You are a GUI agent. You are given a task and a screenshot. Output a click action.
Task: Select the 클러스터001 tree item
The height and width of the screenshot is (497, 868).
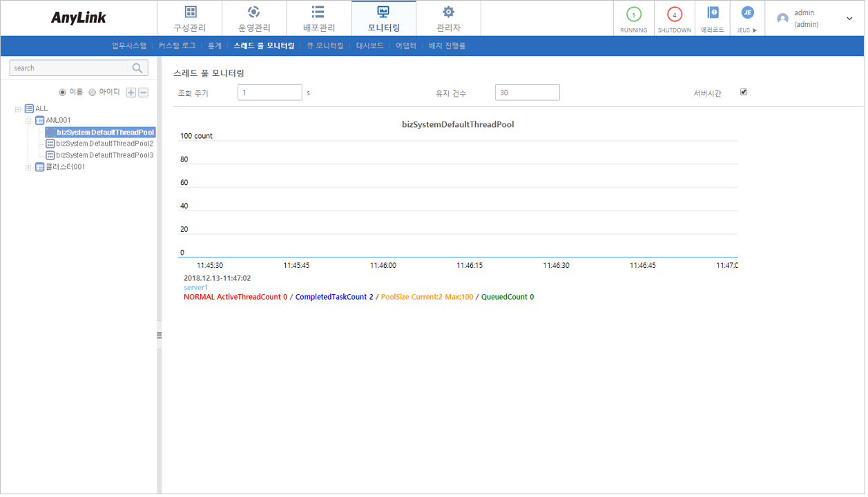[x=66, y=167]
